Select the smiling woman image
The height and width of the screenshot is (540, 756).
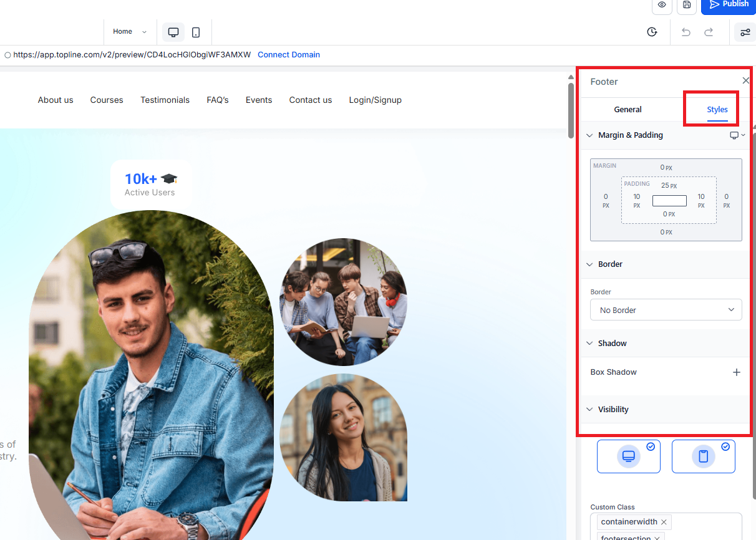click(x=344, y=438)
